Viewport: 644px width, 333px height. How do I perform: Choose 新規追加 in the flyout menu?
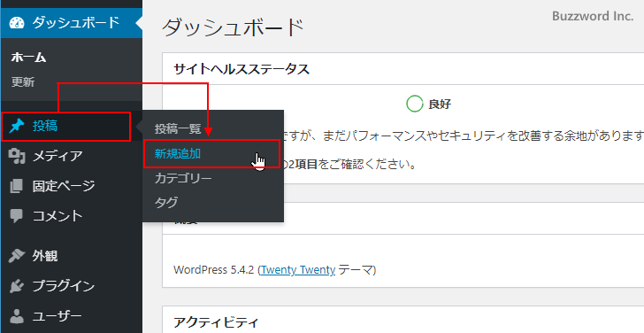click(178, 154)
